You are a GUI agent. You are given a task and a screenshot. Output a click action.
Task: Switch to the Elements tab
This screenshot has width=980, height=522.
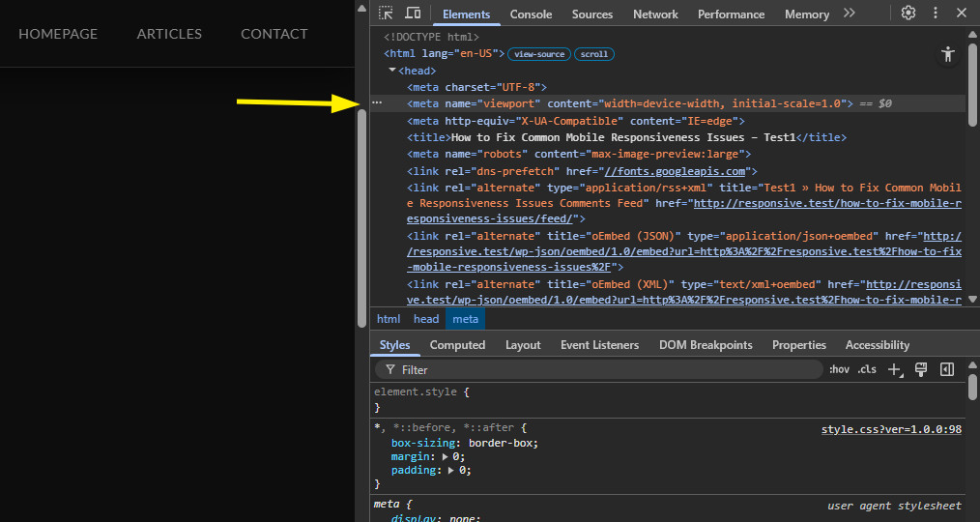coord(466,14)
